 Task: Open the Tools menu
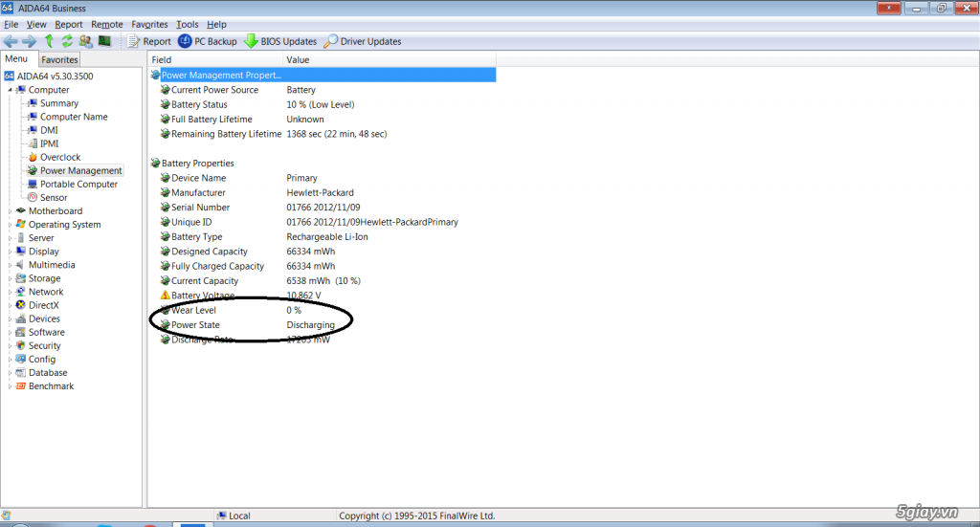coord(188,24)
